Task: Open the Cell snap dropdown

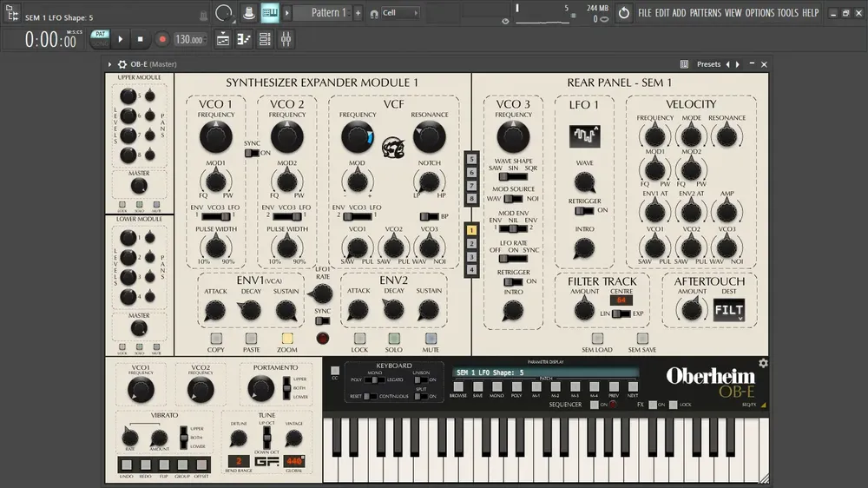Action: pos(399,13)
